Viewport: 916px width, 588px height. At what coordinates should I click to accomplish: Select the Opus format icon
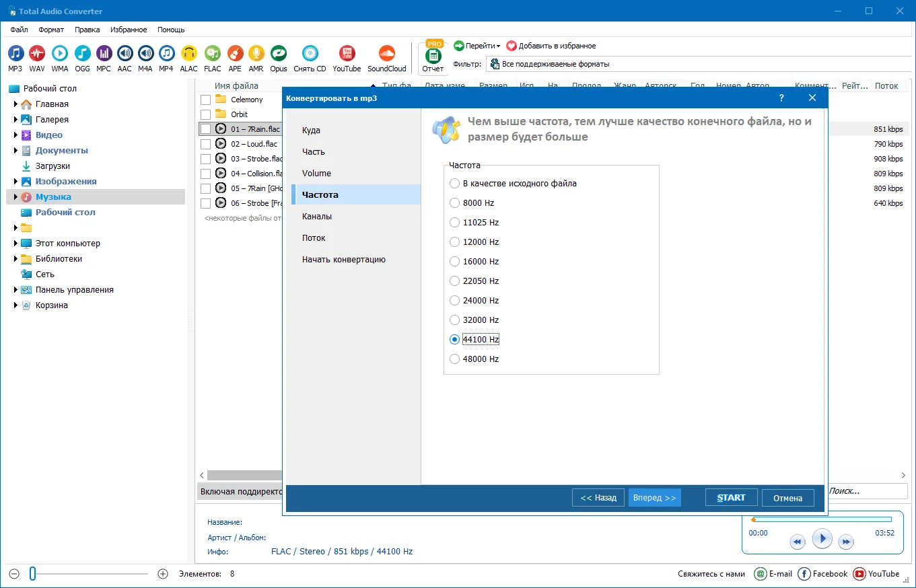(279, 54)
